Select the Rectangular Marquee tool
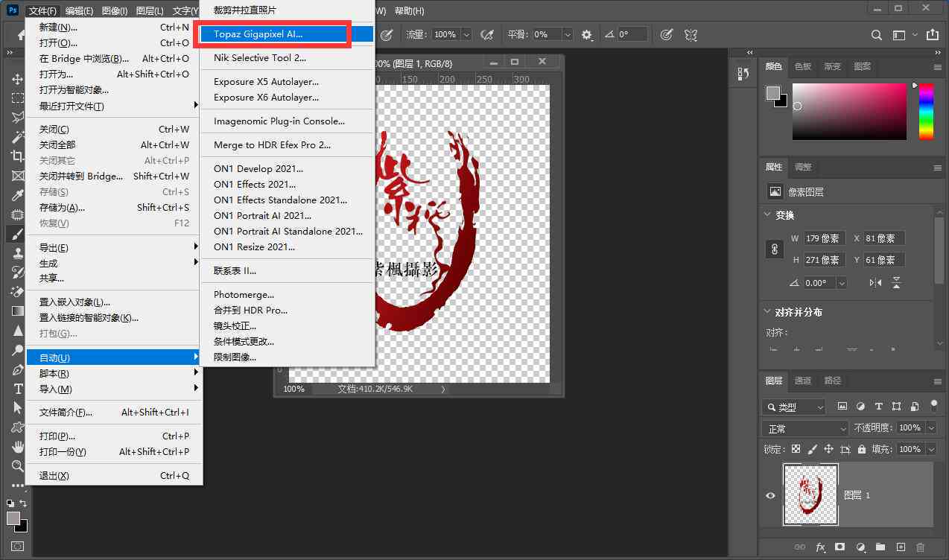 (x=17, y=98)
